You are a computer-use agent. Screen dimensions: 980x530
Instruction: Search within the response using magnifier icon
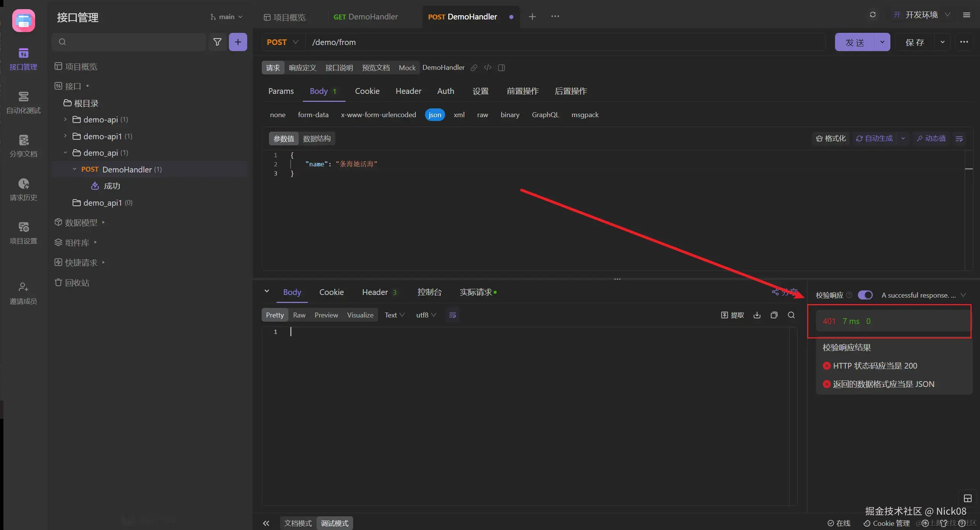(x=791, y=315)
